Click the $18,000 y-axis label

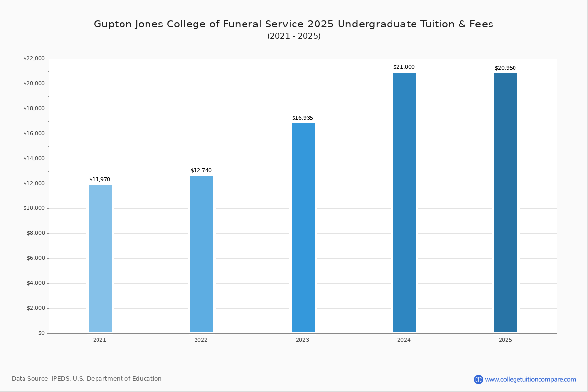click(34, 109)
